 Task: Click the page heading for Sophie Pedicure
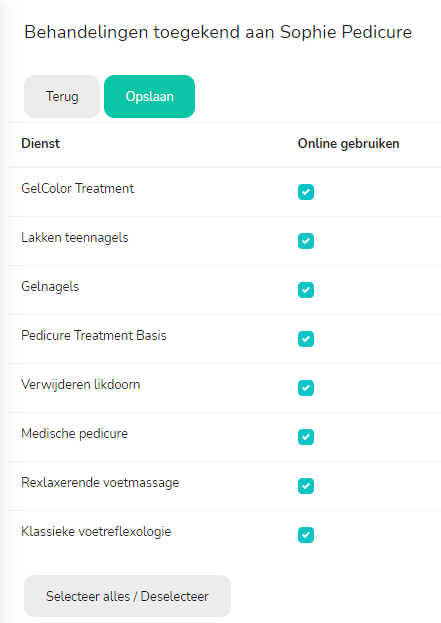click(x=218, y=32)
